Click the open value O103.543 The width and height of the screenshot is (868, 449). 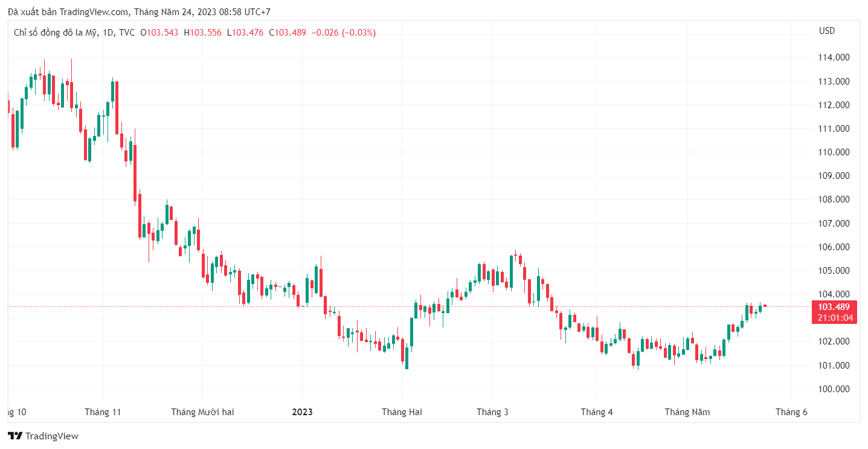(159, 33)
